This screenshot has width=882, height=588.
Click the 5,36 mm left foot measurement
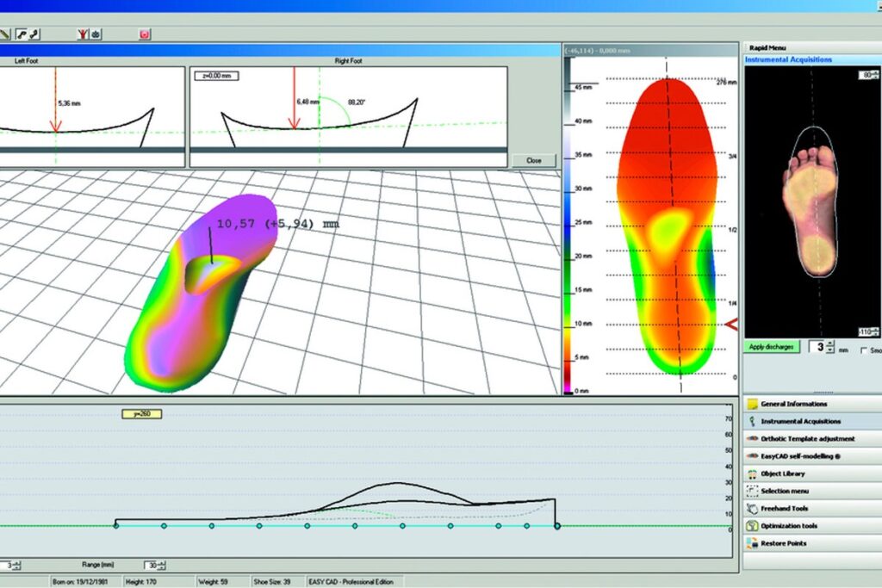[69, 103]
